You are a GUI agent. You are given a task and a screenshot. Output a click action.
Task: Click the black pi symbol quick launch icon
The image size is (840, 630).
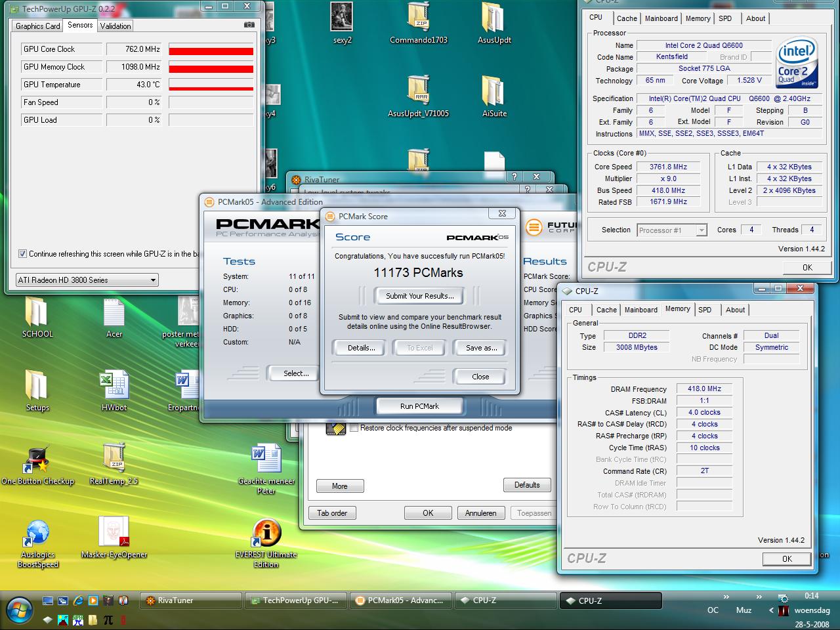click(108, 619)
